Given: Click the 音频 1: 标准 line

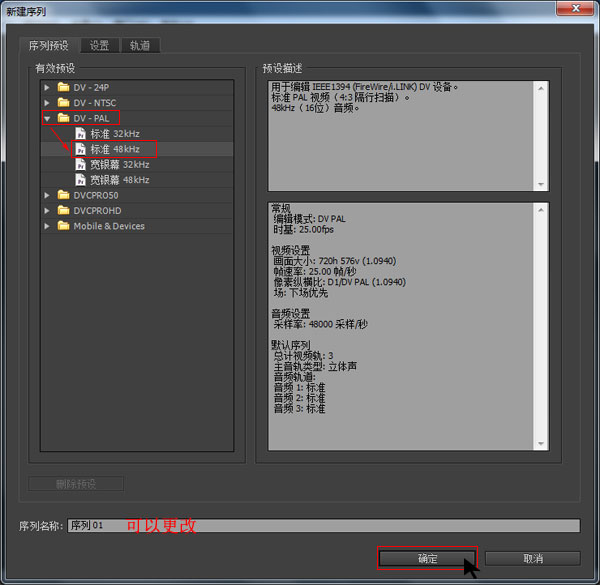Looking at the screenshot, I should pos(299,388).
